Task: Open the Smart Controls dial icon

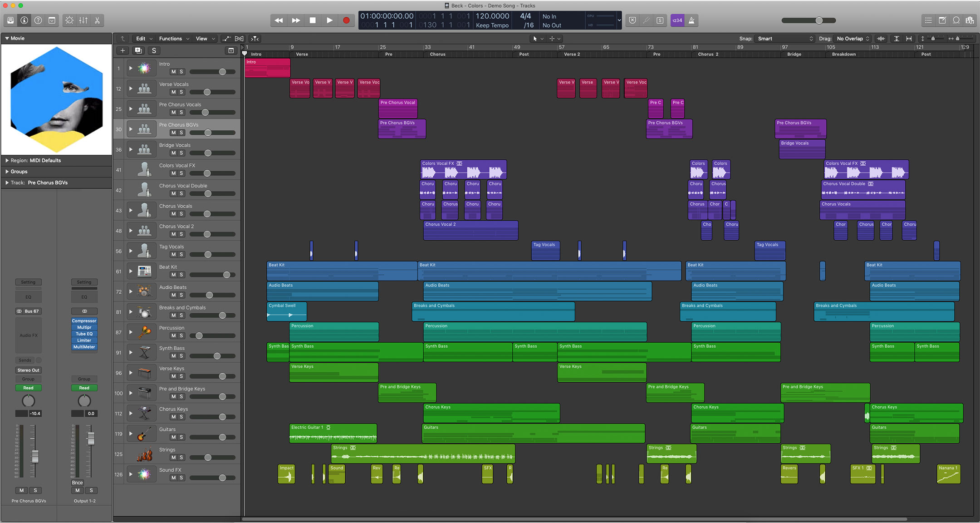Action: [69, 20]
